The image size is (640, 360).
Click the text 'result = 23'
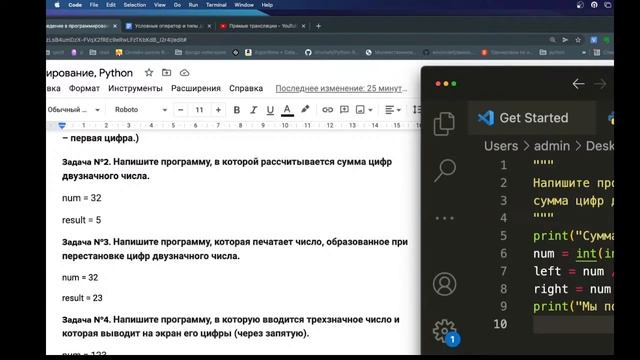coord(82,298)
